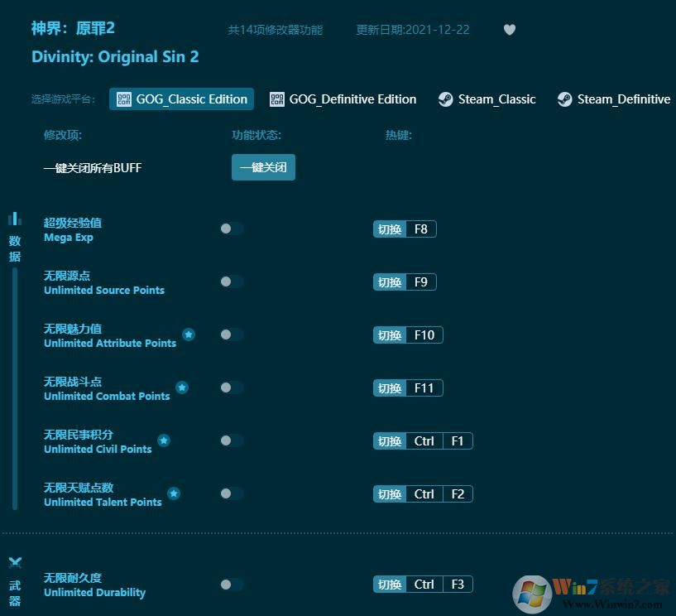Click the 一键关闭所有BUFF label
Screen dimensions: 676x616
93,168
